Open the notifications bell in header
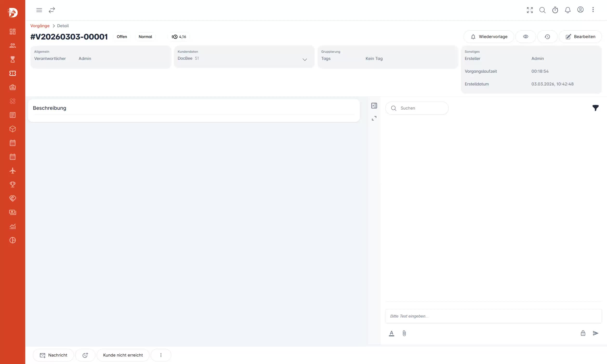Image resolution: width=607 pixels, height=364 pixels. click(567, 10)
